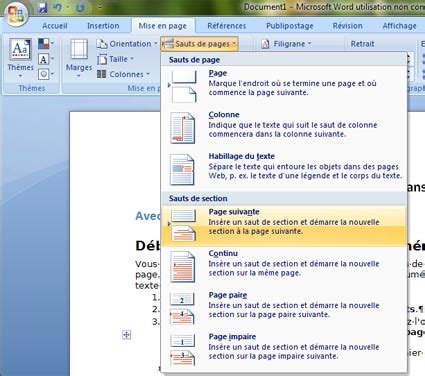Open theme colors icon
The image size is (425, 376).
click(44, 43)
